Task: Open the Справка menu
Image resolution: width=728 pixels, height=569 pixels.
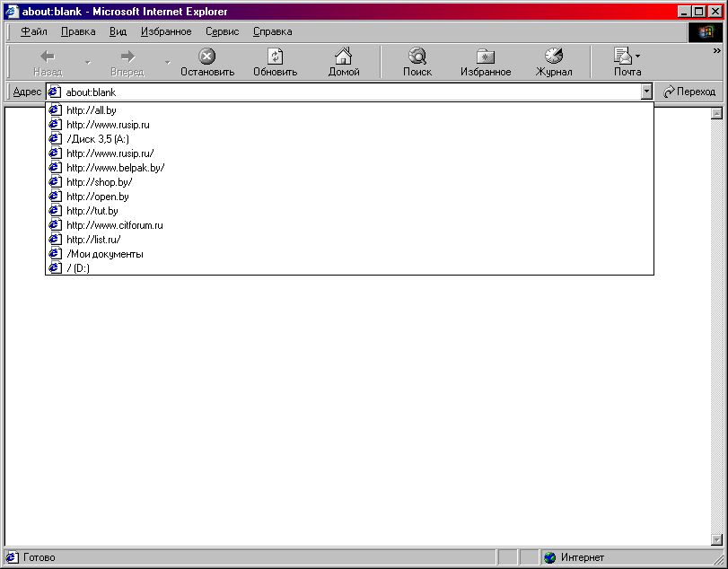Action: 273,31
